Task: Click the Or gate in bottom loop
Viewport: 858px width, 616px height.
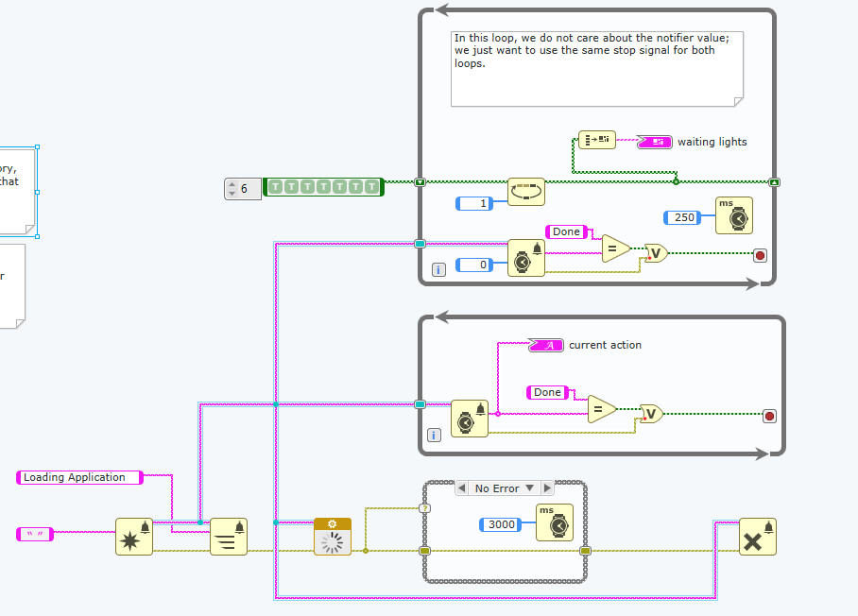Action: coord(651,414)
